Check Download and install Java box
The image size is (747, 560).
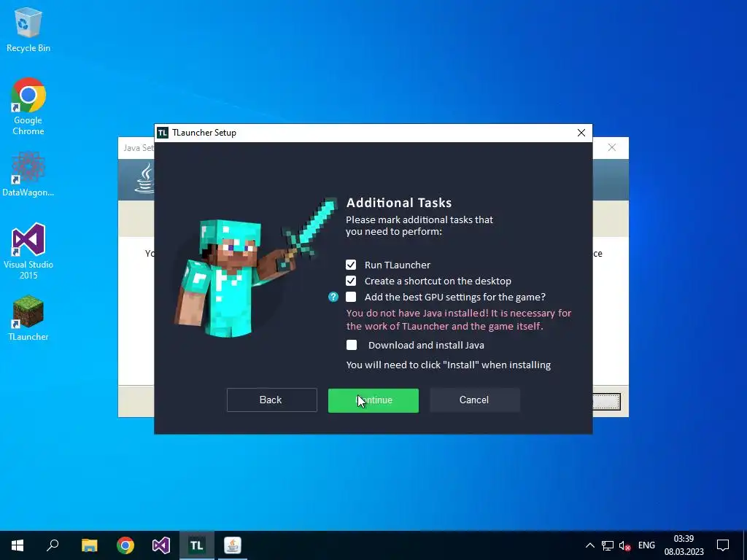pos(352,345)
